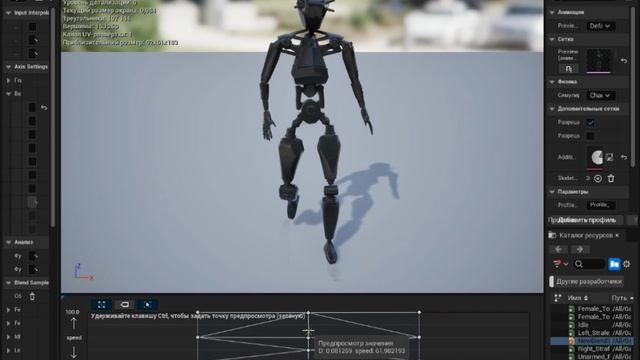
Task: Click the Добавить профиль button
Action: click(x=586, y=220)
